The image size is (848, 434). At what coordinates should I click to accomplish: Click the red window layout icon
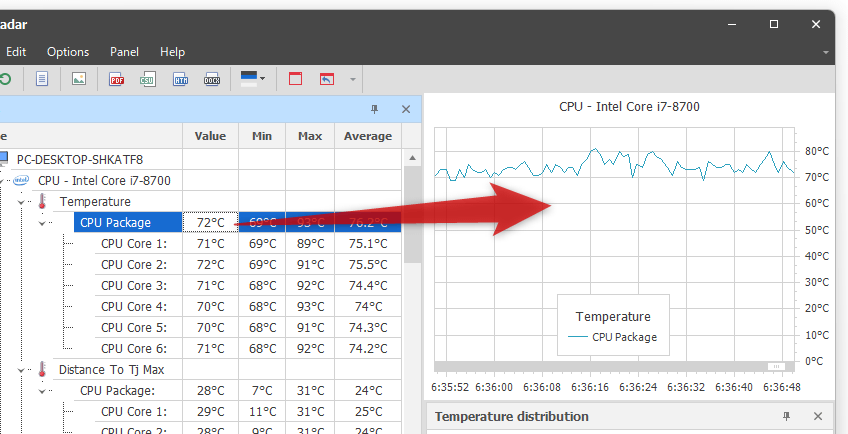[295, 80]
